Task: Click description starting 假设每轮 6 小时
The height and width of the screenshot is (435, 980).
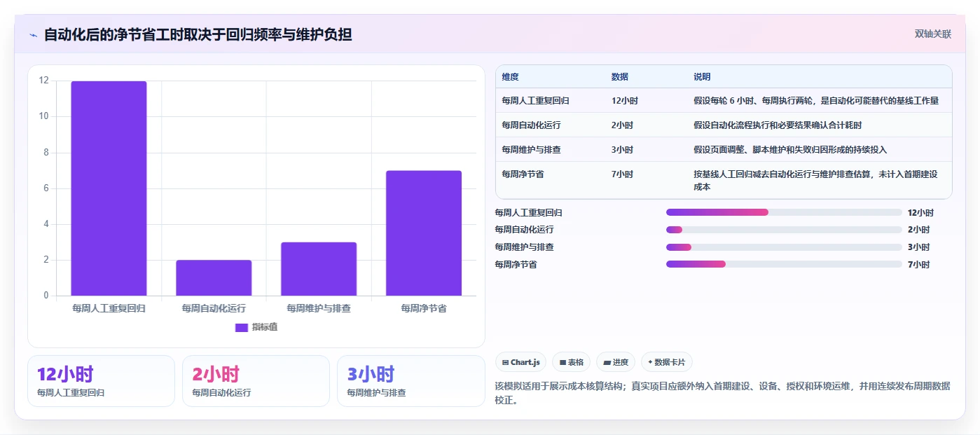Action: pyautogui.click(x=816, y=101)
